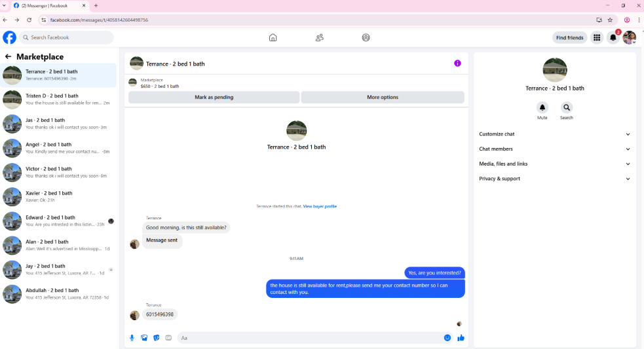Open Tristen D conversation
Screen dimensions: 644x349
(x=59, y=100)
